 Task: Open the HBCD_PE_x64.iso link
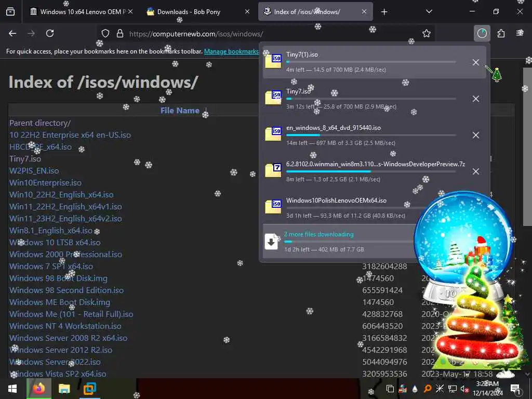click(x=41, y=147)
